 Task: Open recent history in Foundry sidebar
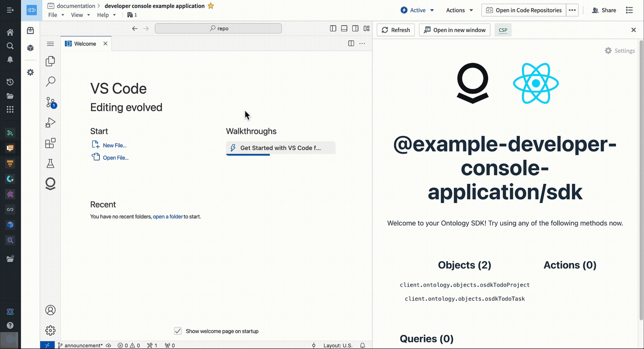click(10, 82)
